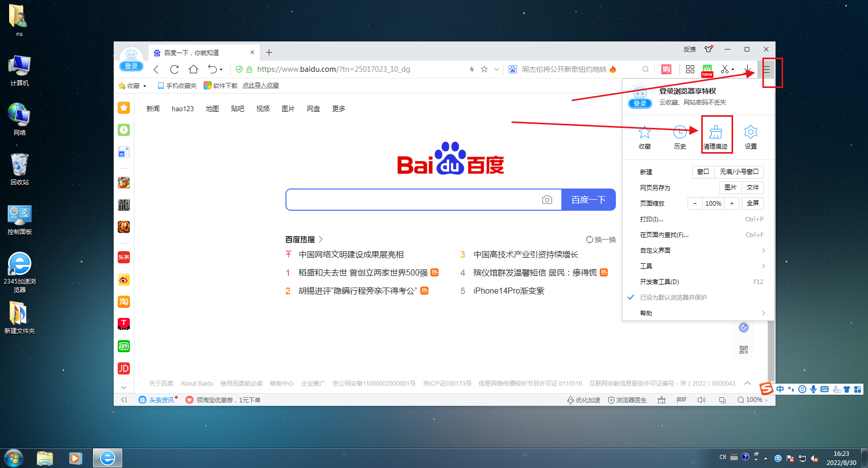Open new 无痕/小号窗口 incognito window
The width and height of the screenshot is (868, 468).
739,172
